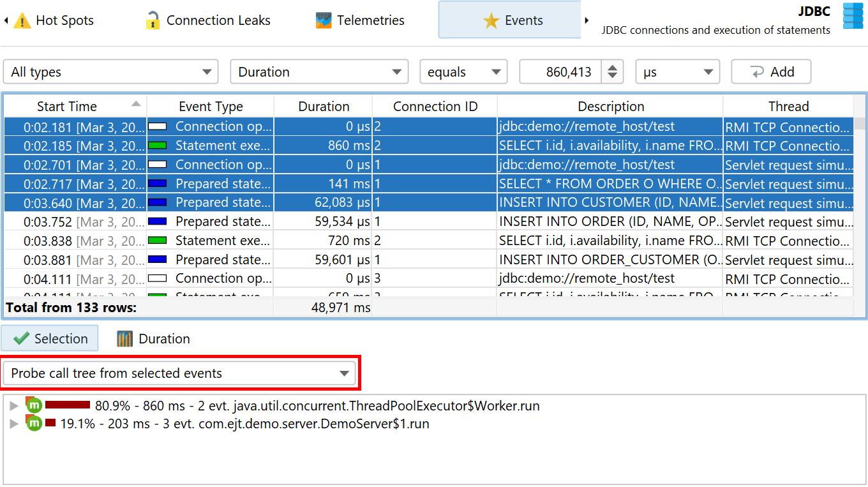The height and width of the screenshot is (487, 868).
Task: Click method icon of DemoServer$1.run
Action: 33,423
